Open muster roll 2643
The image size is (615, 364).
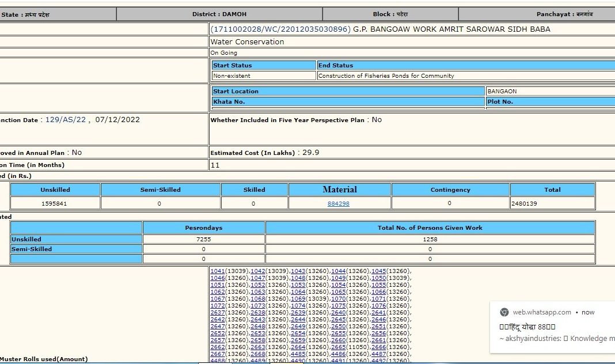(258, 320)
